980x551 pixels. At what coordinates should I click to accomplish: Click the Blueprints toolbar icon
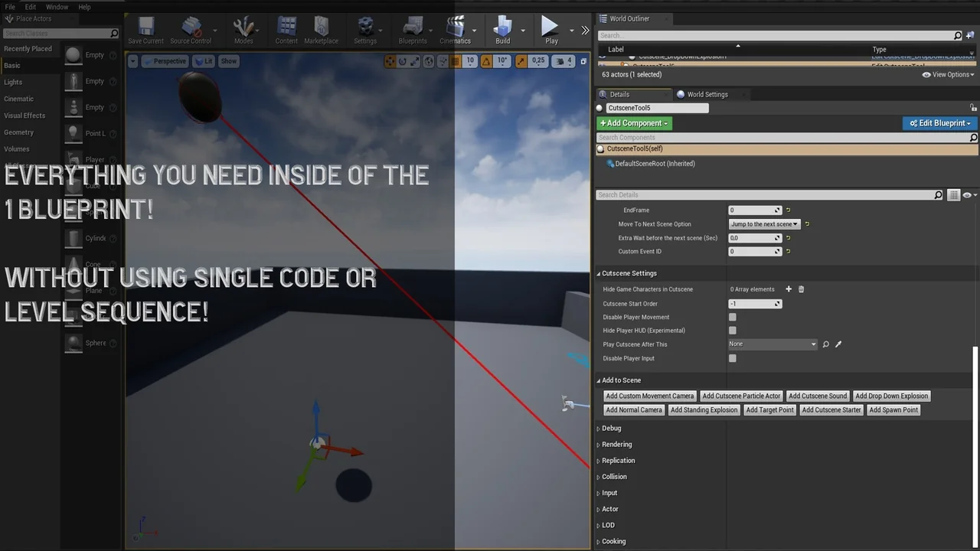click(413, 28)
